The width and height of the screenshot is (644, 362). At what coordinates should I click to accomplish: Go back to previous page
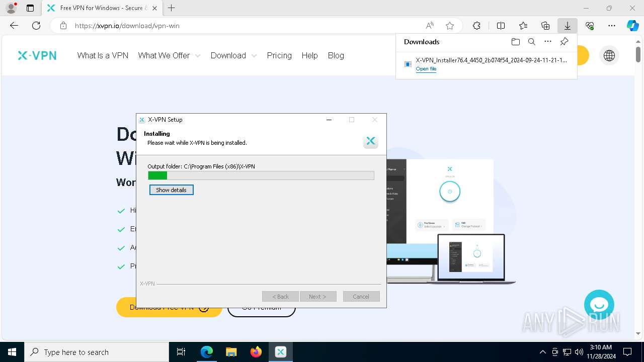coord(14,26)
